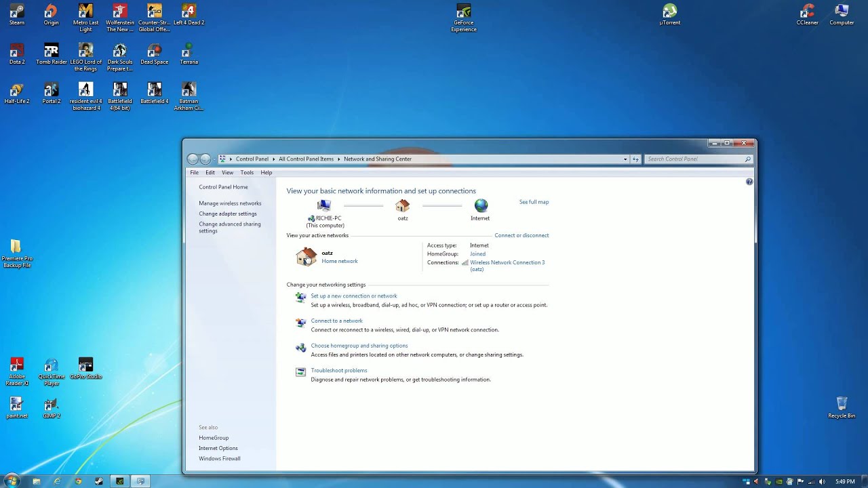Open Change advanced sharing settings
The height and width of the screenshot is (488, 868).
[x=230, y=228]
